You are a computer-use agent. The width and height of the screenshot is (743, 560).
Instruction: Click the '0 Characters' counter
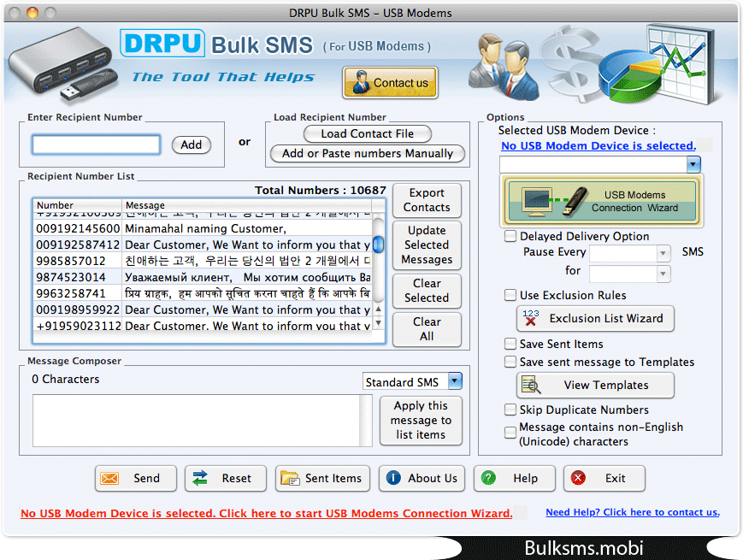point(65,379)
